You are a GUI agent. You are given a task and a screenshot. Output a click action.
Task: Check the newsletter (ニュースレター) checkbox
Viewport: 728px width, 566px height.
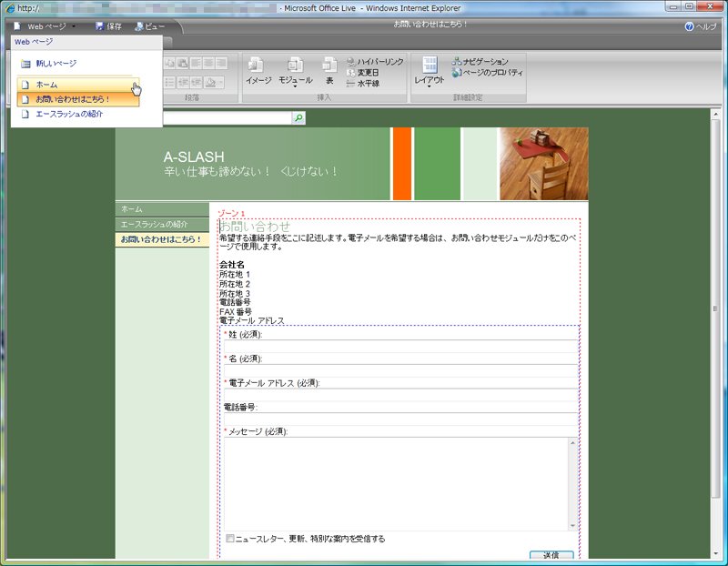pyautogui.click(x=230, y=538)
